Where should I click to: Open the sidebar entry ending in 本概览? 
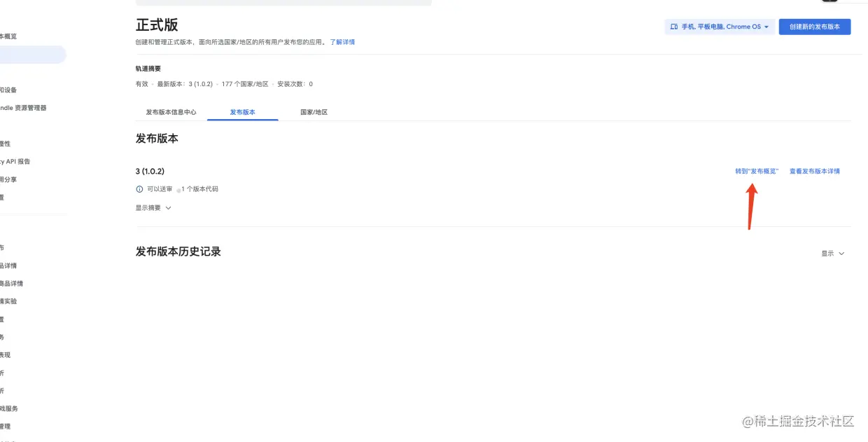click(x=8, y=36)
